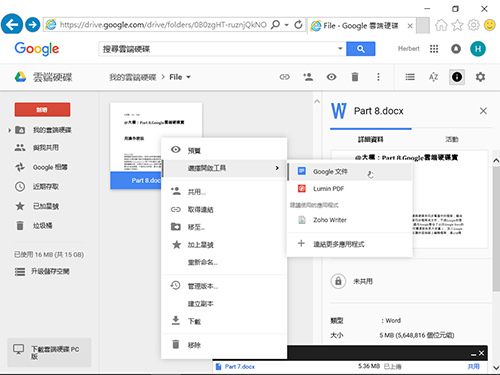Screen dimensions: 500x375
Task: Open Shared with me in sidebar
Action: 37,147
